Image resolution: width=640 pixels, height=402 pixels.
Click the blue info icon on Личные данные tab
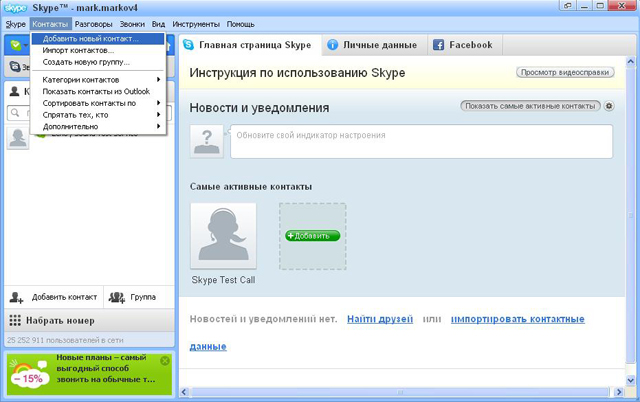333,44
